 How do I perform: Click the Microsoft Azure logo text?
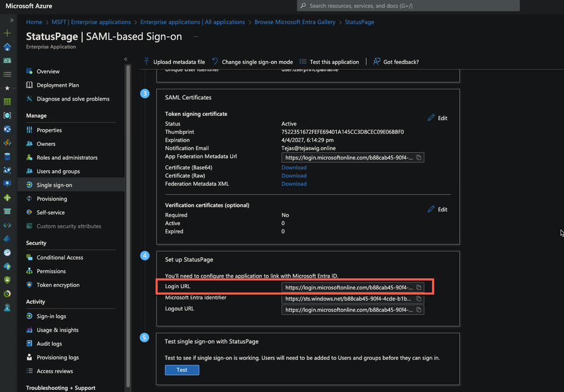point(29,6)
